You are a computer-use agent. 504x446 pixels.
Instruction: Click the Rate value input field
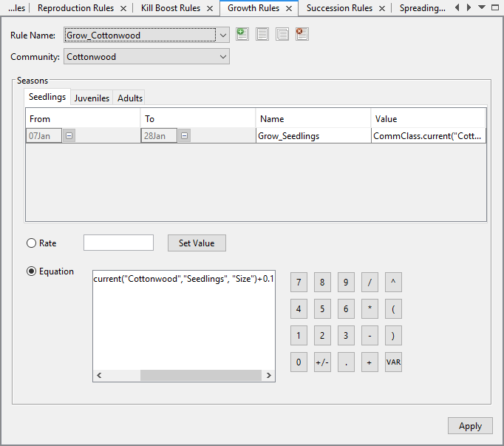pos(118,243)
